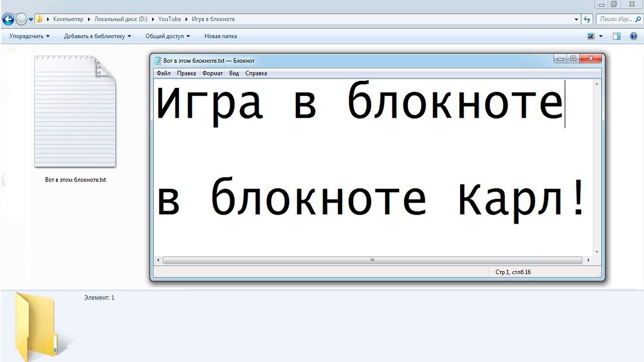Open Формат menu in Notepad

pyautogui.click(x=213, y=73)
